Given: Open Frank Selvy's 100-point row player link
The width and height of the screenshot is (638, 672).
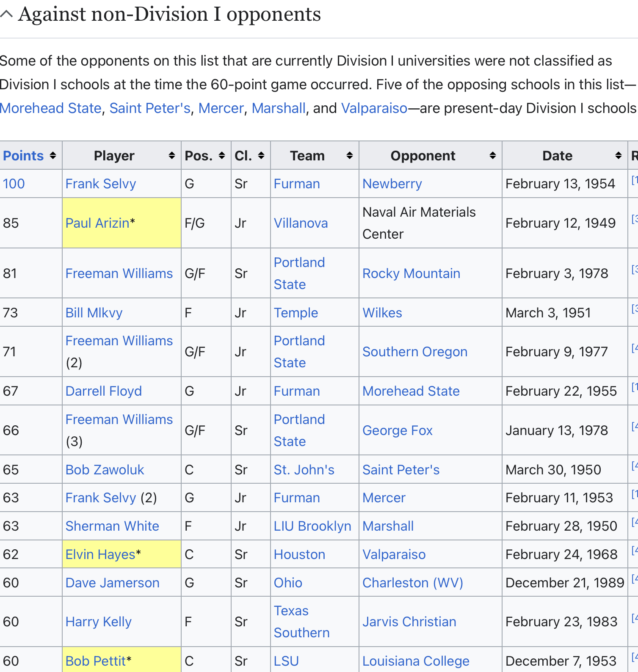Looking at the screenshot, I should point(101,184).
